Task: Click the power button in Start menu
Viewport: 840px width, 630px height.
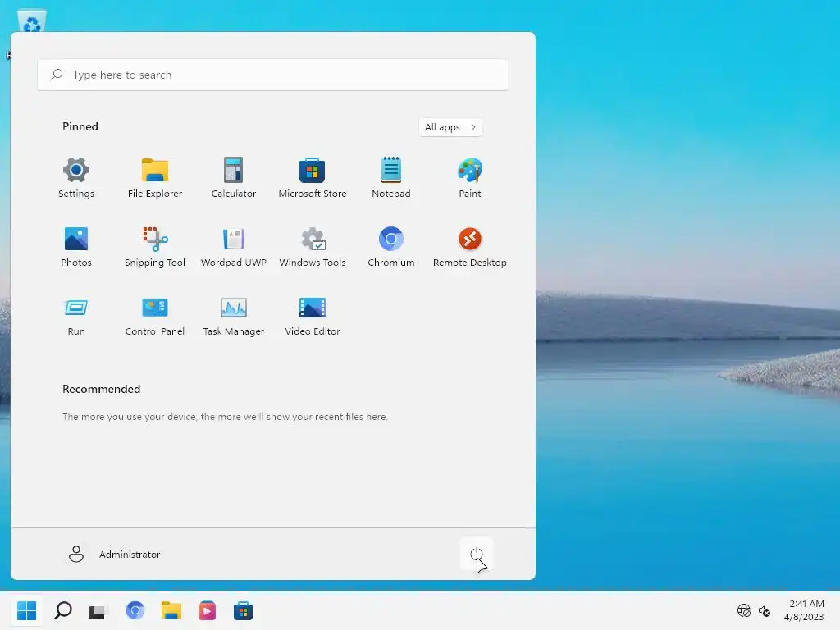Action: click(x=477, y=554)
